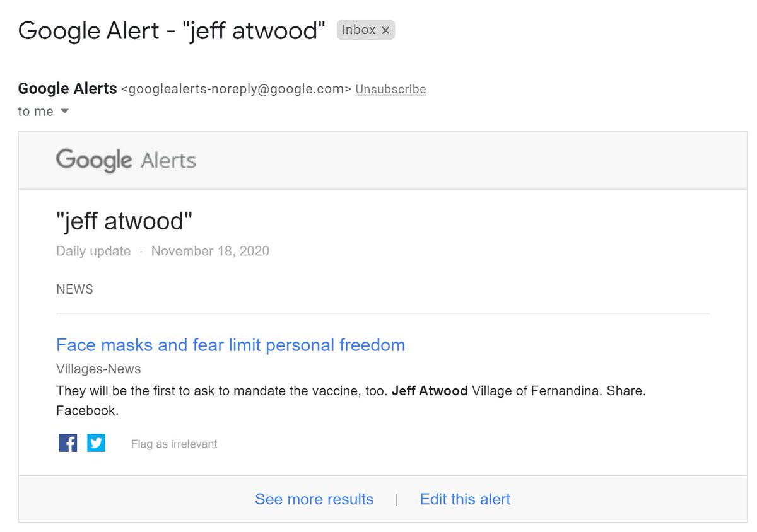This screenshot has width=757, height=532.
Task: Share the article on Twitter
Action: pos(96,444)
